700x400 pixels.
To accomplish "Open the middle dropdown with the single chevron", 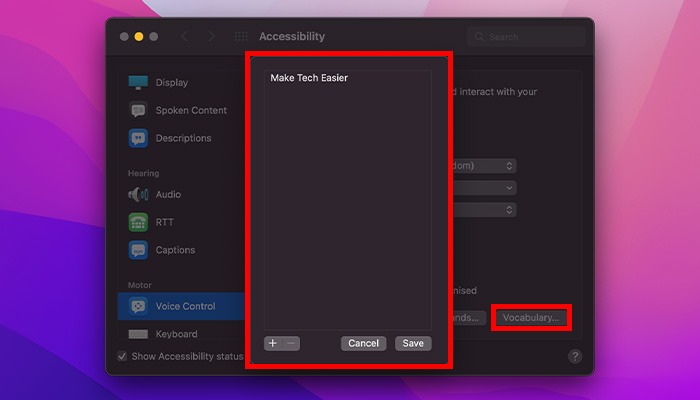I will (x=484, y=188).
